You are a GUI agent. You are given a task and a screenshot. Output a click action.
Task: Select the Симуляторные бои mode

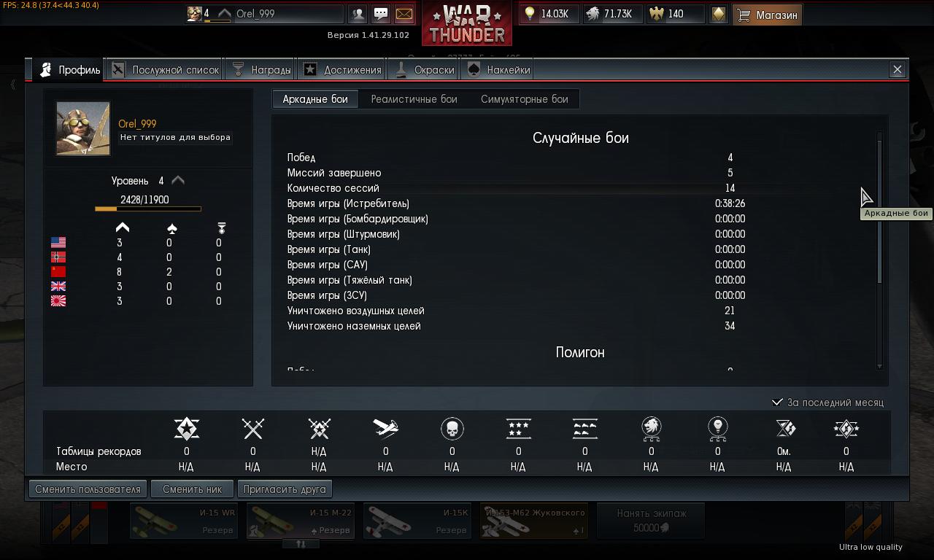point(524,99)
